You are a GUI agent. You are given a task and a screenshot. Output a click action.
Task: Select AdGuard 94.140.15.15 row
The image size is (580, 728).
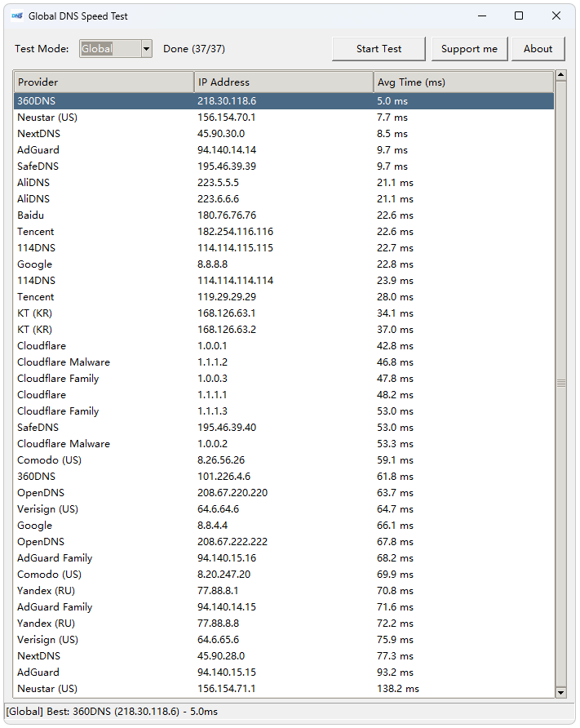click(x=284, y=673)
